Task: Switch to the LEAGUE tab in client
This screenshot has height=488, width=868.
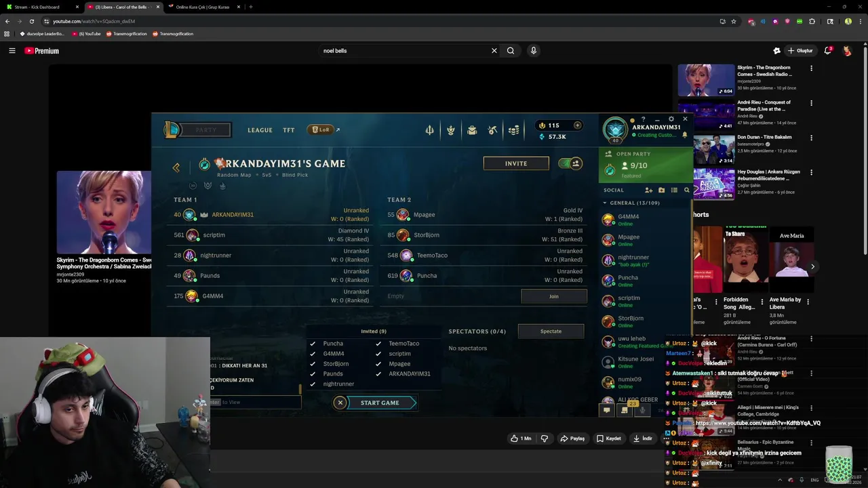Action: click(x=260, y=130)
